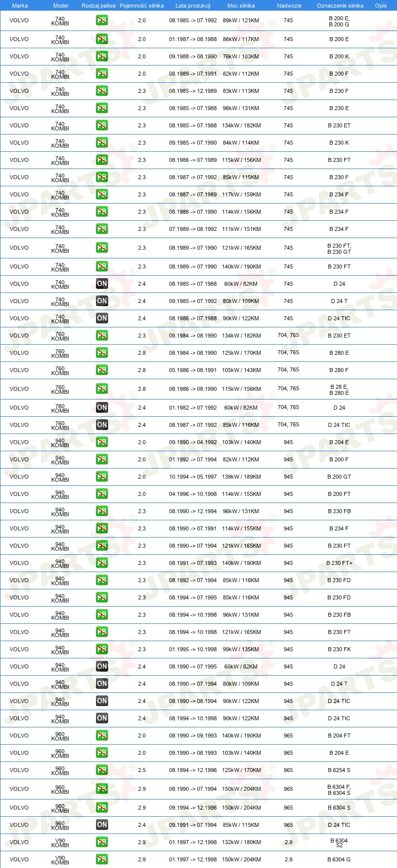Click body code 965 in B 204 FT row
Image resolution: width=397 pixels, height=868 pixels.
coord(288,736)
